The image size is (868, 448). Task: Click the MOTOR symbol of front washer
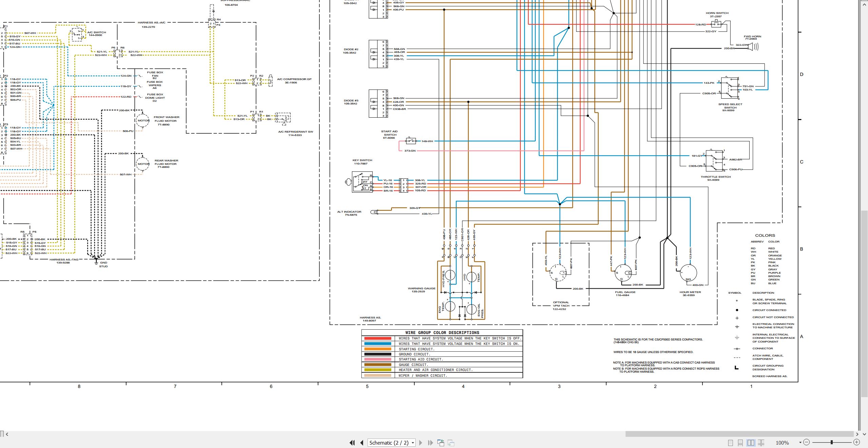tap(143, 120)
